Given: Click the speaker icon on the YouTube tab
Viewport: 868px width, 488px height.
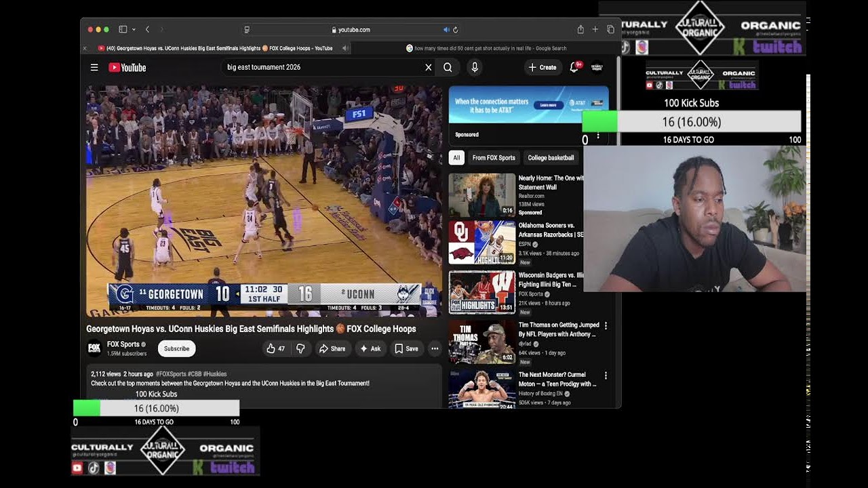Looking at the screenshot, I should tap(345, 48).
